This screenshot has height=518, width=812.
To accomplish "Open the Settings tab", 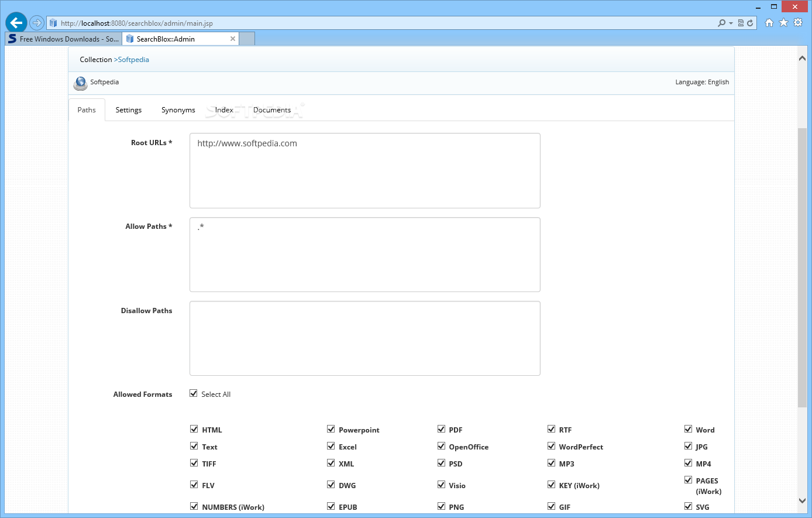I will (129, 110).
